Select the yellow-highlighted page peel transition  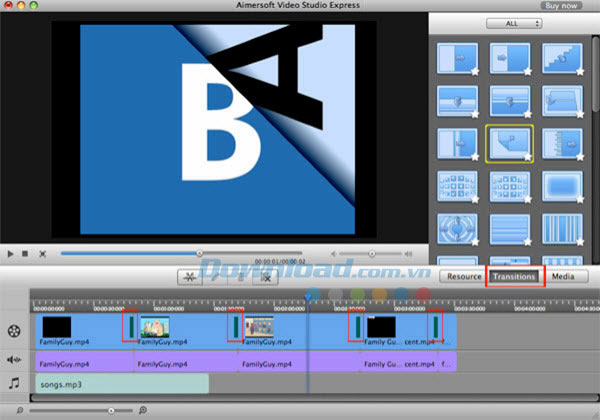tap(507, 142)
